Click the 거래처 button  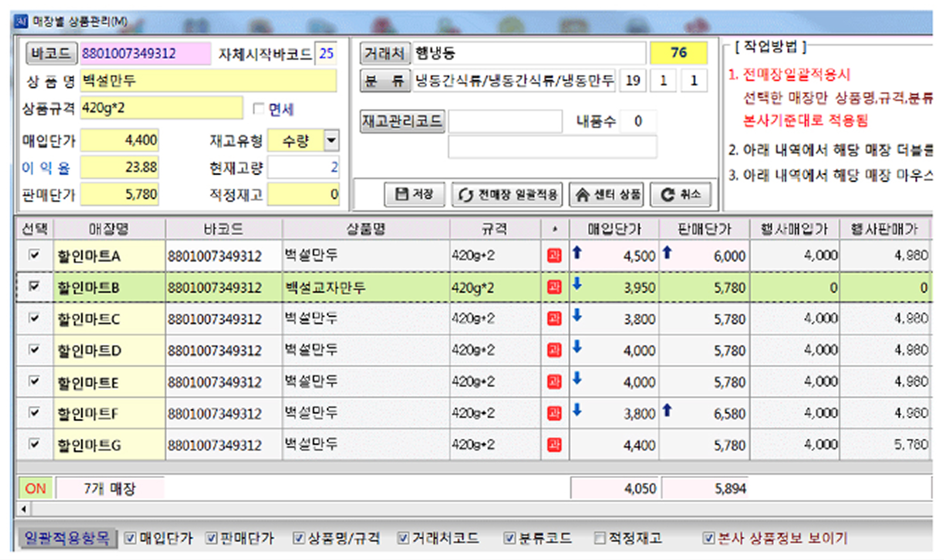(385, 53)
